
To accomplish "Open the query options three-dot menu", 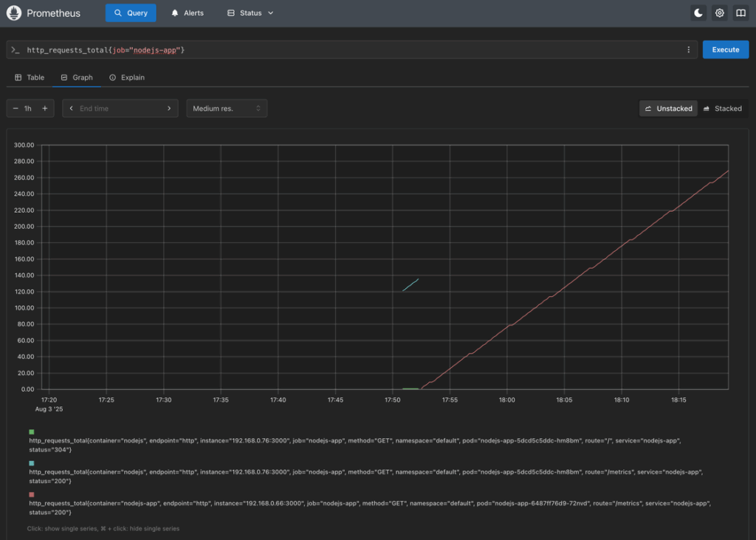I will pyautogui.click(x=689, y=49).
